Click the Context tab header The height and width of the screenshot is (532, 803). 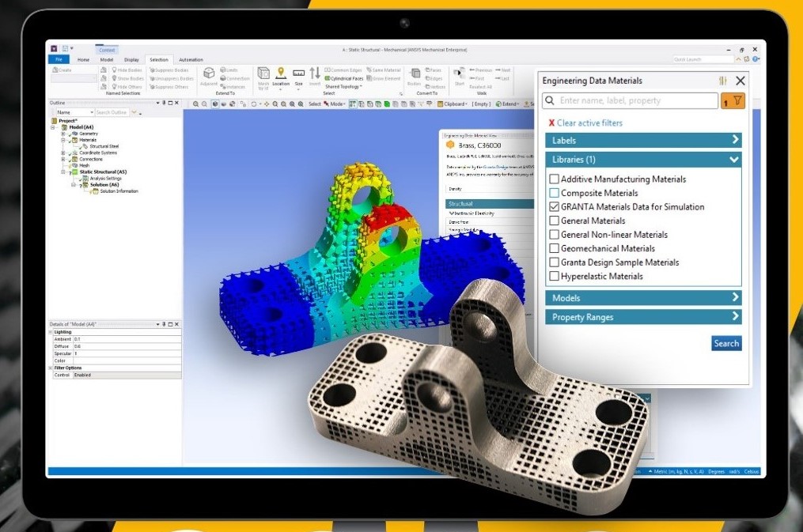(107, 50)
